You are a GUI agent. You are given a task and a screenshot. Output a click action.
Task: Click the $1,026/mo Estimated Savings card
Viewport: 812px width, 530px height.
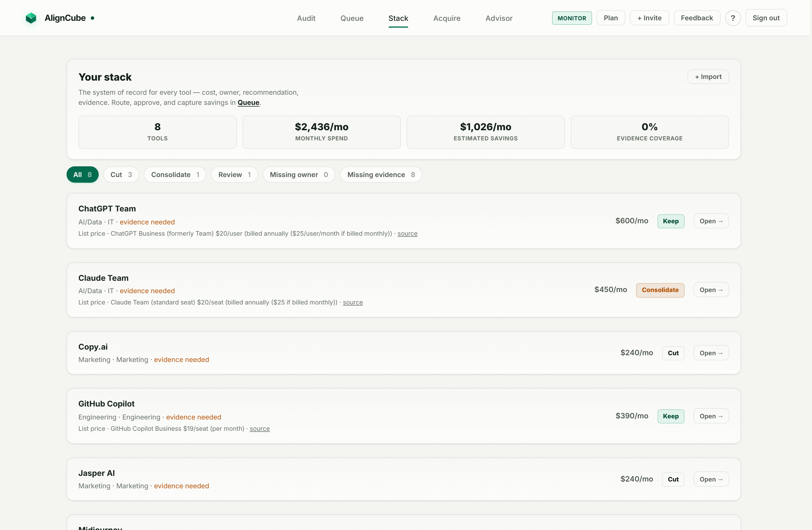point(486,132)
